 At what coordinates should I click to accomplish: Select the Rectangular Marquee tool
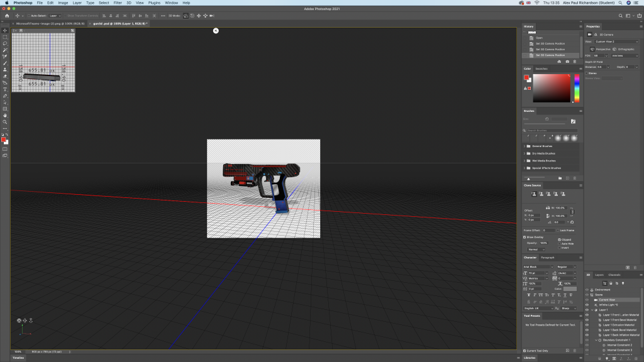5,37
